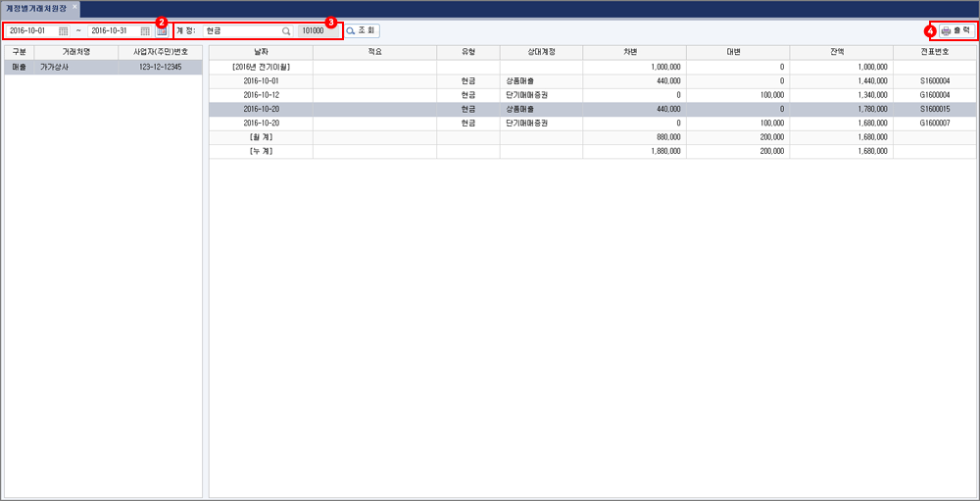
Task: Click the 상대계정 column header
Action: pos(541,52)
